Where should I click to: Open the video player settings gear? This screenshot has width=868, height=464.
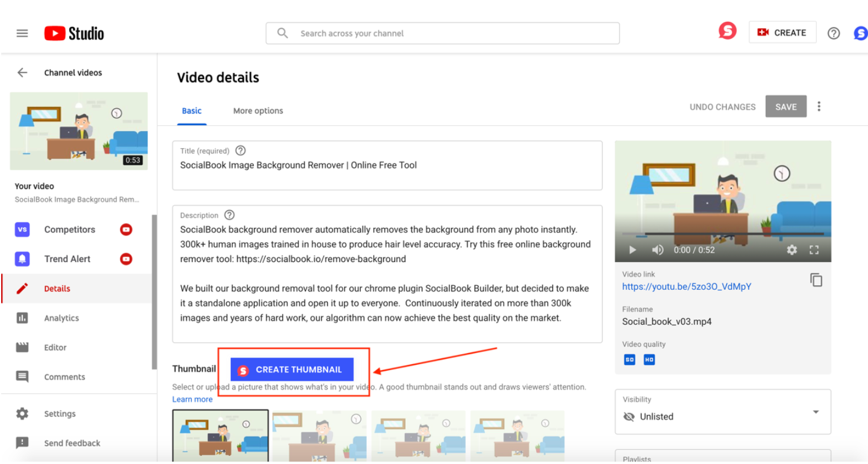click(x=792, y=250)
